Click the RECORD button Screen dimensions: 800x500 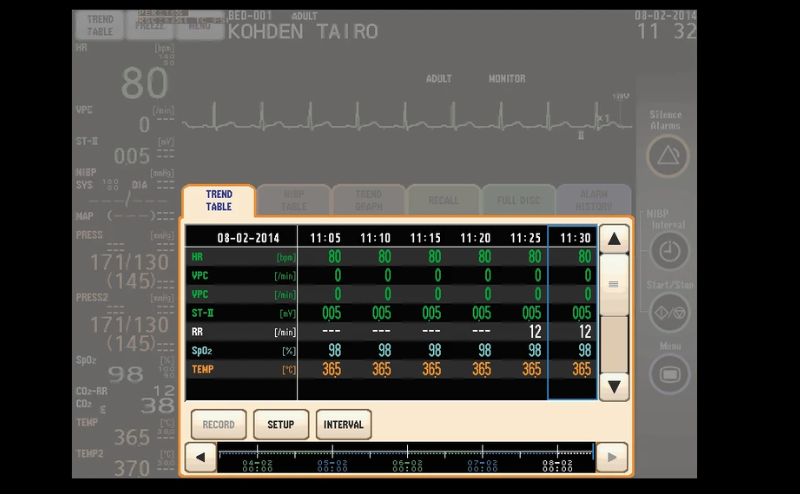218,424
